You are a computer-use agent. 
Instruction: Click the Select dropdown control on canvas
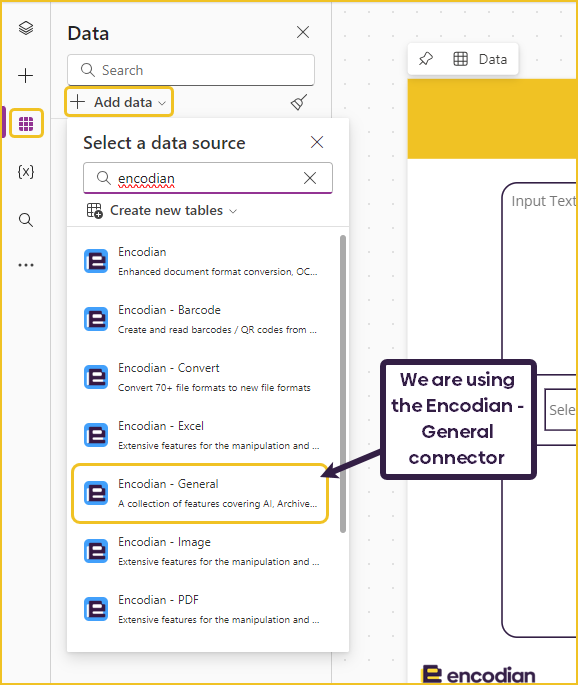click(x=561, y=409)
